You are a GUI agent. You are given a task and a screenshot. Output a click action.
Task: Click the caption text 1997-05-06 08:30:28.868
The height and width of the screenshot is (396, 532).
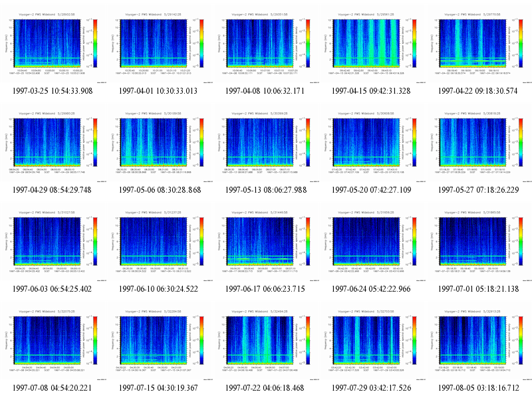[160, 190]
